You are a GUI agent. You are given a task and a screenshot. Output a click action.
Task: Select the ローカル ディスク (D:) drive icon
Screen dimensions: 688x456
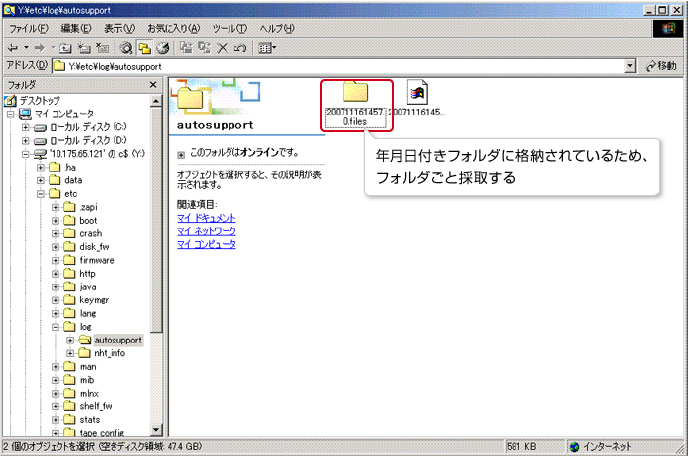(x=40, y=141)
